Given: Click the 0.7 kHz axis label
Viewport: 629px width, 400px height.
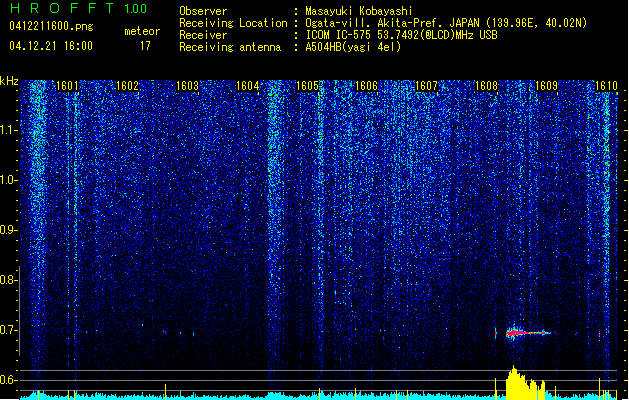Looking at the screenshot, I should pyautogui.click(x=9, y=330).
